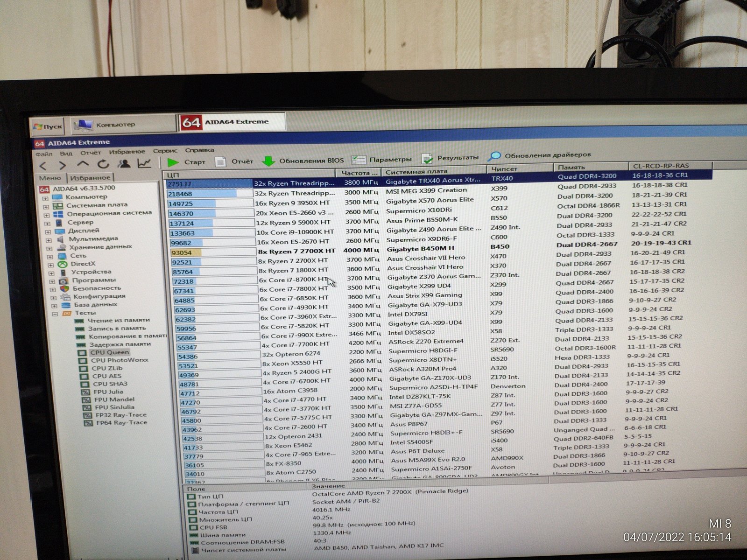Select the FP64 Ray-Trace benchmark
This screenshot has height=560, width=747.
[116, 423]
